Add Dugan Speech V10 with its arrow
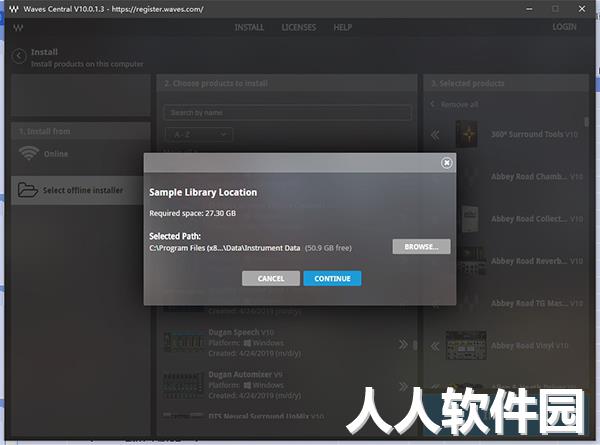 pos(403,344)
